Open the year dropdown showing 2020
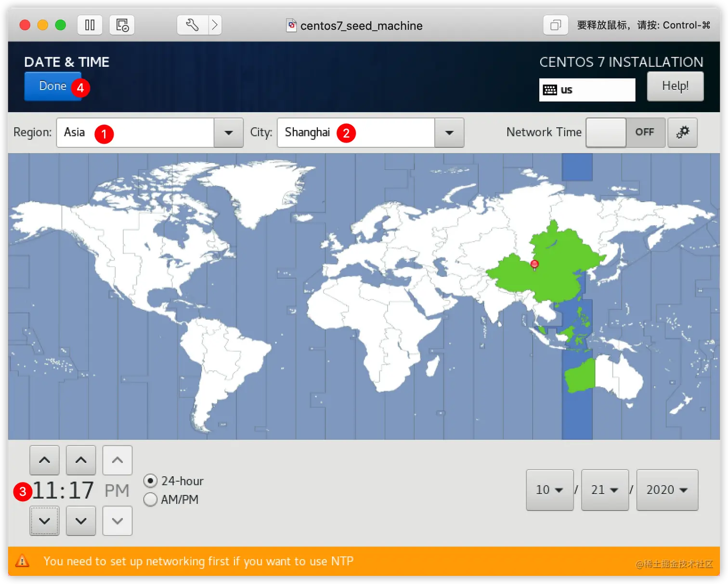Viewport: 728px width, 584px height. (x=667, y=490)
